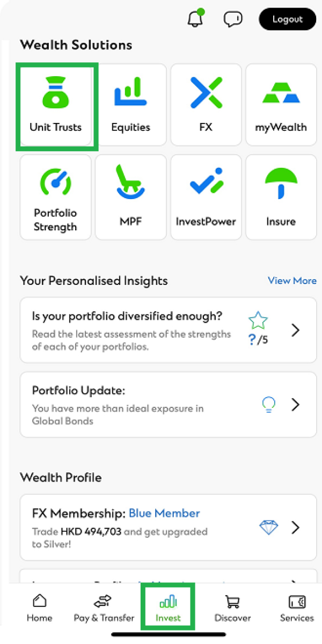322x644 pixels.
Task: Select the Invest tab
Action: [168, 609]
